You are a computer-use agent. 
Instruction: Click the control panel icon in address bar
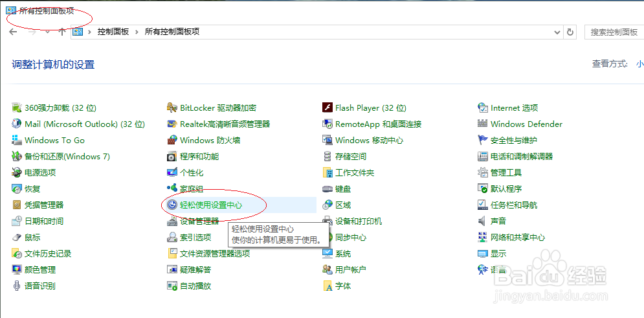click(78, 32)
